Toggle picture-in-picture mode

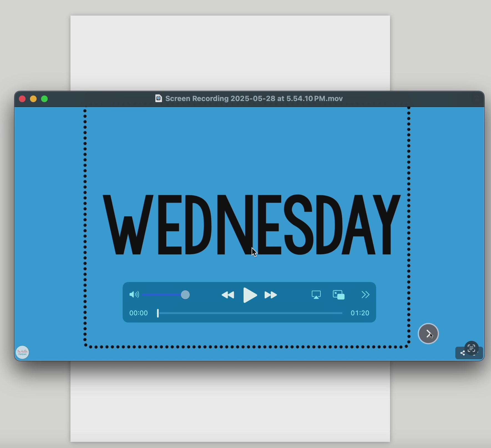[339, 295]
